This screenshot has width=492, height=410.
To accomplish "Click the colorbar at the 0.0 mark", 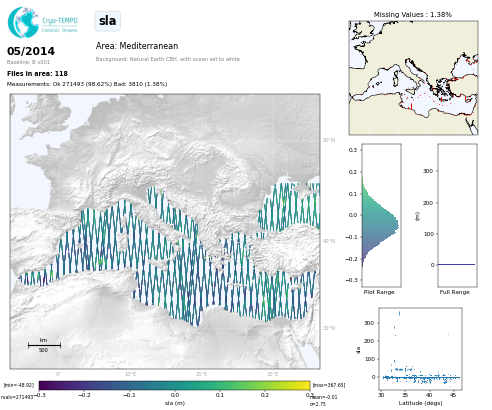I will [x=175, y=385].
